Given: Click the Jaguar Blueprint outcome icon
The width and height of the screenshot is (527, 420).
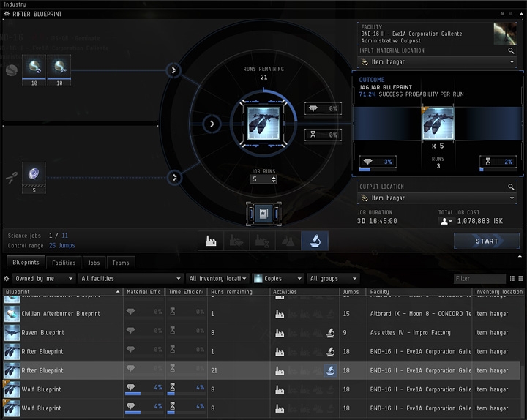Looking at the screenshot, I should (439, 122).
